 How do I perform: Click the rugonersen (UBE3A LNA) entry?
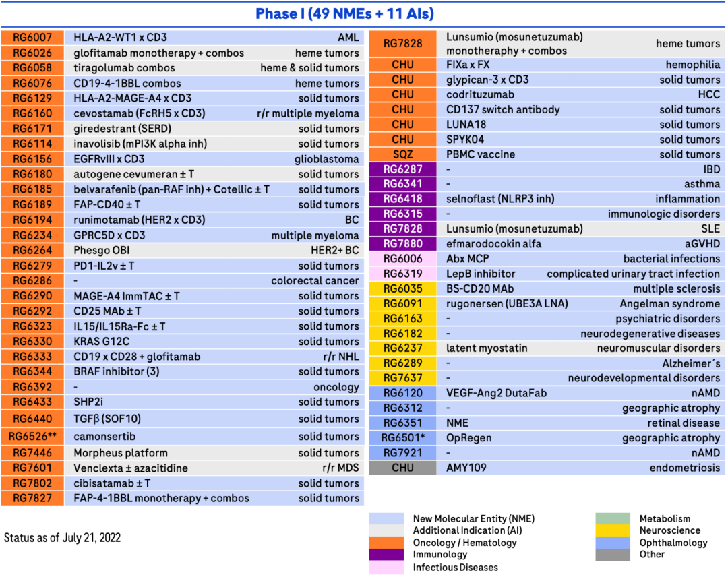[x=507, y=304]
